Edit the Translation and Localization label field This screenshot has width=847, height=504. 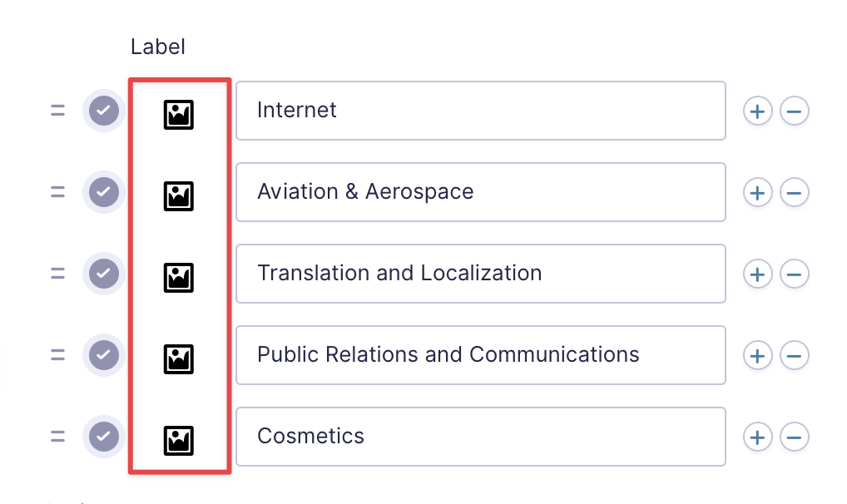pyautogui.click(x=480, y=274)
